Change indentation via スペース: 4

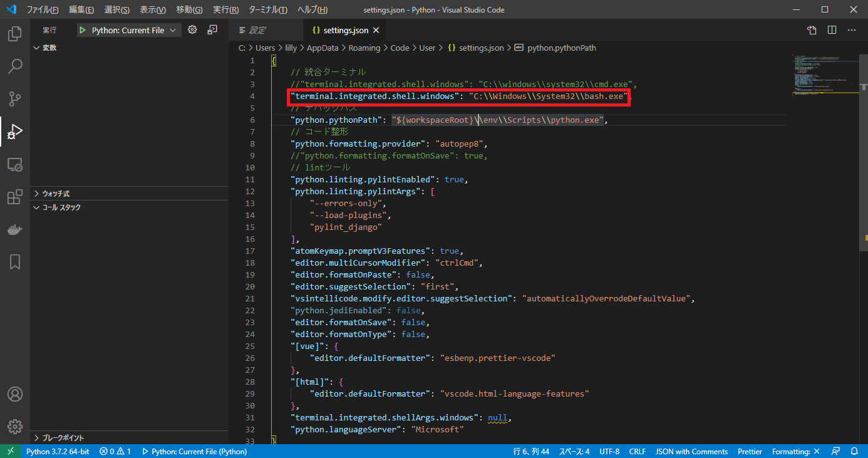pyautogui.click(x=574, y=451)
